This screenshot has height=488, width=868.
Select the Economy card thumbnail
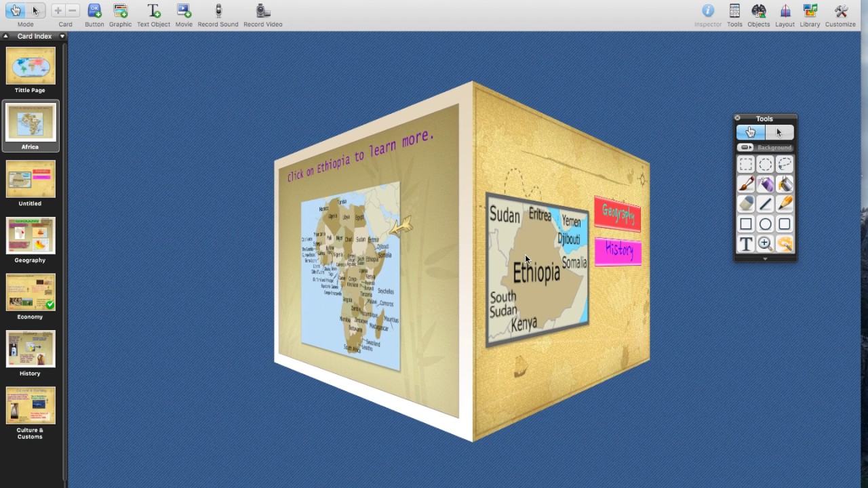pyautogui.click(x=31, y=292)
